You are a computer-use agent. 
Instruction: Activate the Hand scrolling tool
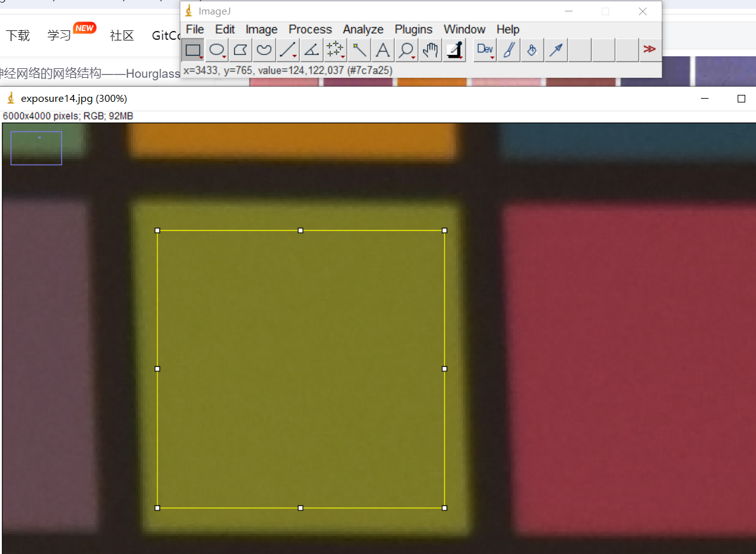pyautogui.click(x=430, y=50)
